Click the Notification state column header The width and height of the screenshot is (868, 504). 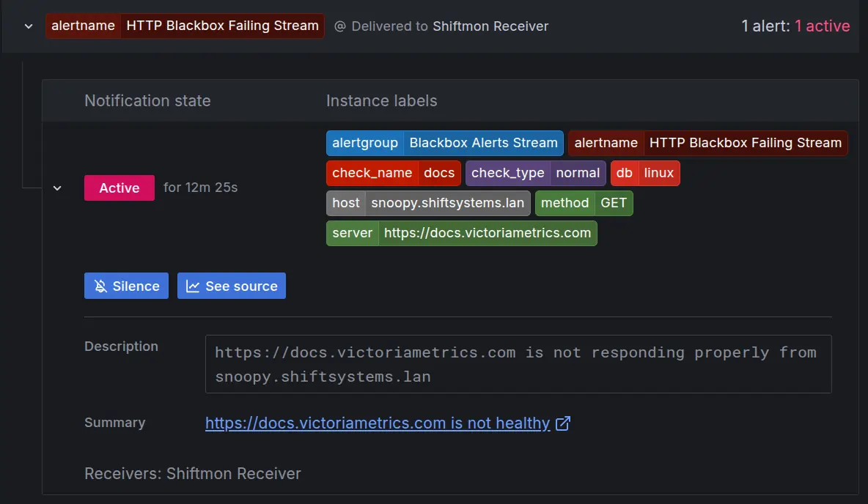point(147,100)
